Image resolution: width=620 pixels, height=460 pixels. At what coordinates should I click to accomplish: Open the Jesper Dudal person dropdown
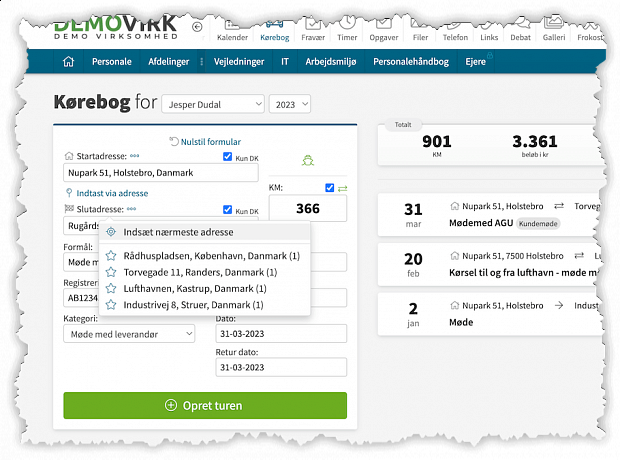(x=212, y=103)
